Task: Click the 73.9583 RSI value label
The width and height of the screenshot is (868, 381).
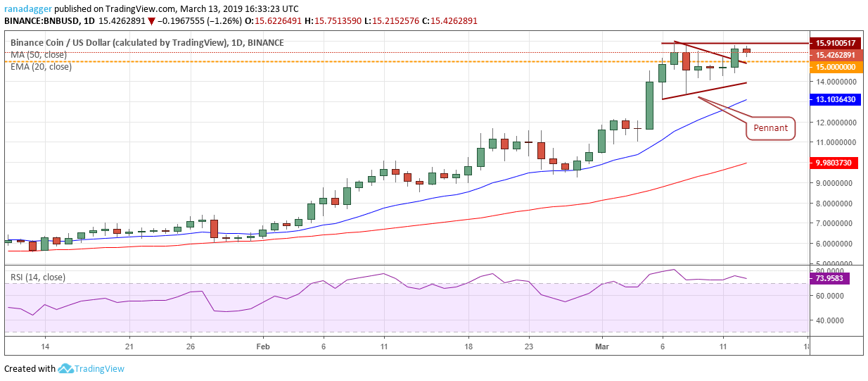Action: pos(830,279)
